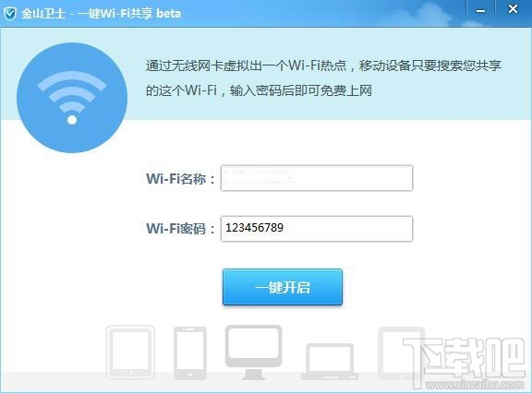
Task: Select the desktop monitor device icon
Action: coord(254,352)
